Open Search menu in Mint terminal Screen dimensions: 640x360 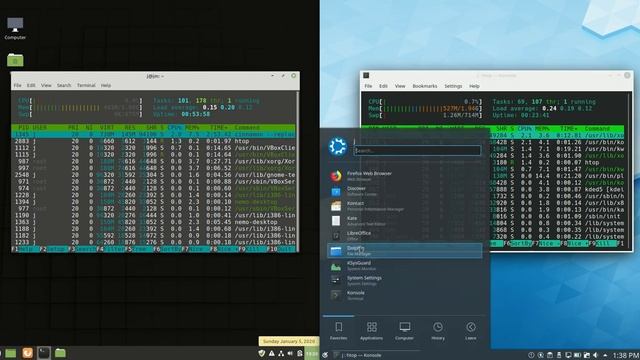(64, 85)
